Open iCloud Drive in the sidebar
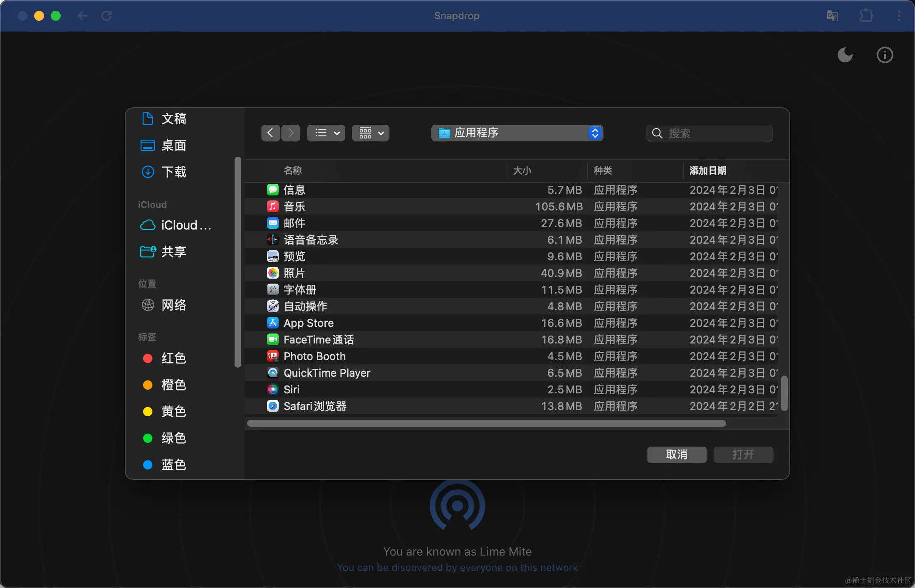The height and width of the screenshot is (588, 915). 185,225
